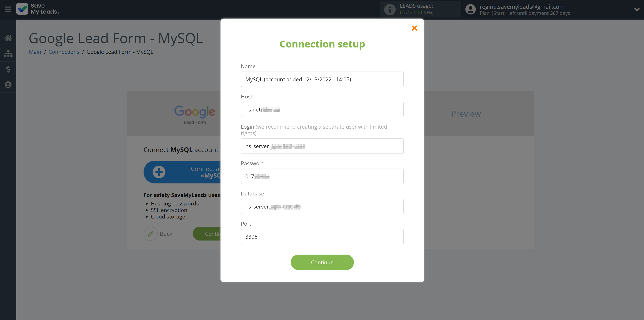Screen dimensions: 644x320
Task: Select the Password input field
Action: tap(322, 176)
